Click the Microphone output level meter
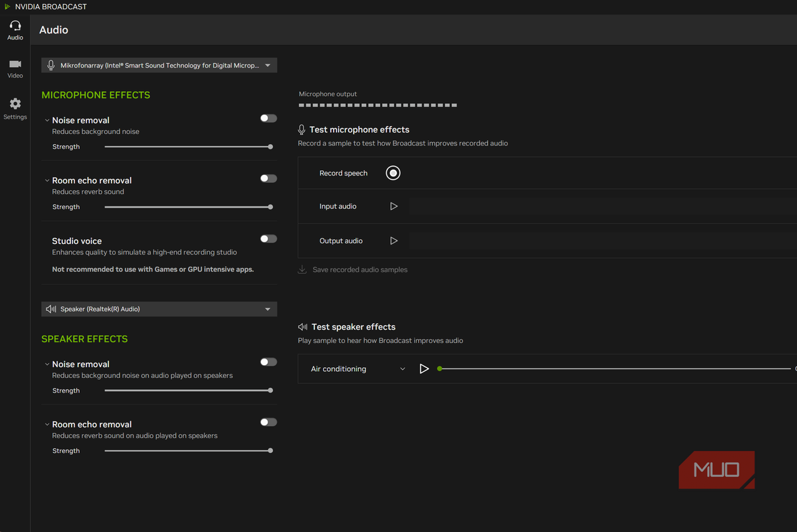This screenshot has height=532, width=797. click(x=377, y=105)
